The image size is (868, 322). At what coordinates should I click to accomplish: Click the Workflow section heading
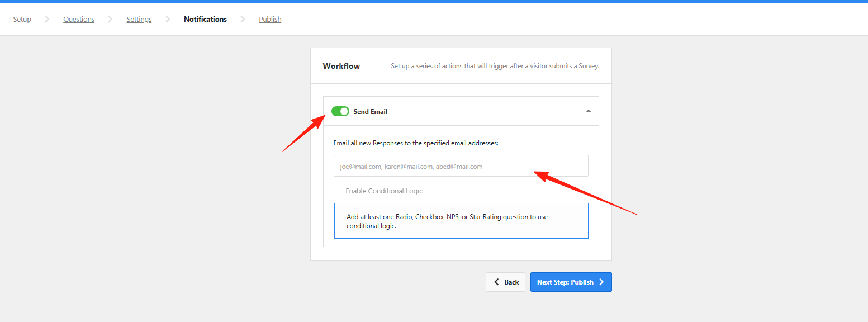[341, 66]
